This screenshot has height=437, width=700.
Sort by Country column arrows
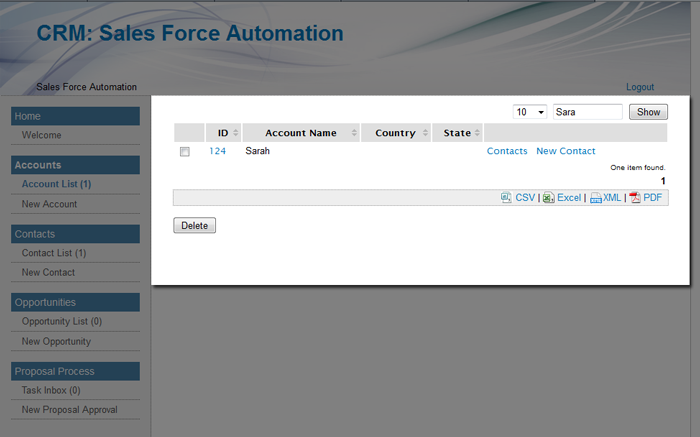pyautogui.click(x=425, y=133)
